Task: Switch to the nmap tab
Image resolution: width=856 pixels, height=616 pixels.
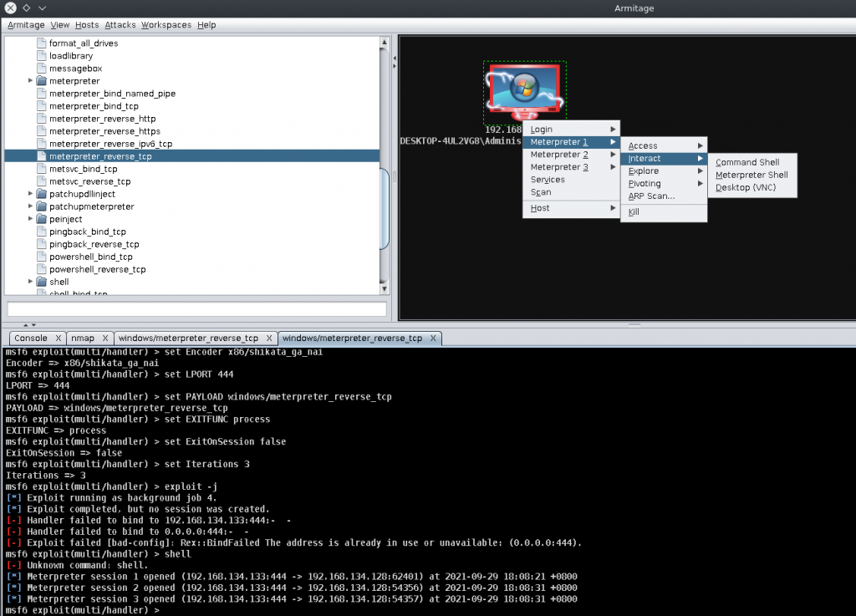Action: pos(83,339)
